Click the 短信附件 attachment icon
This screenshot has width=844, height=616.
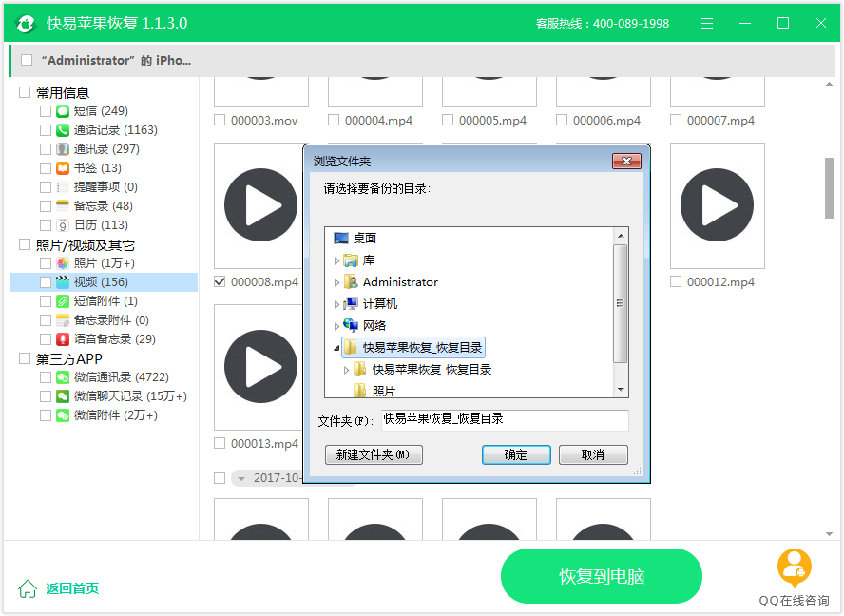coord(63,301)
